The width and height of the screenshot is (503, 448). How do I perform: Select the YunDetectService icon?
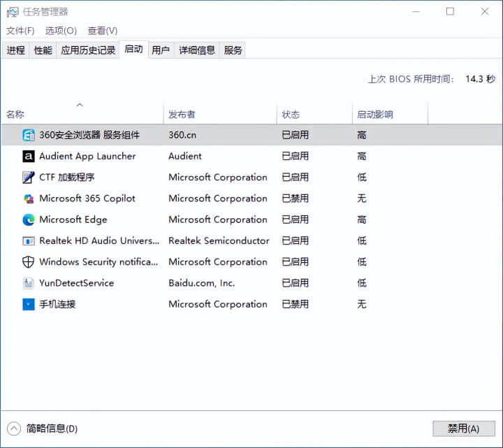point(29,283)
